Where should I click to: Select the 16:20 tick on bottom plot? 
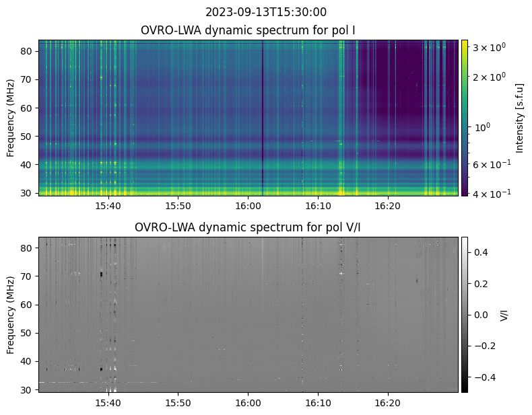(x=388, y=403)
